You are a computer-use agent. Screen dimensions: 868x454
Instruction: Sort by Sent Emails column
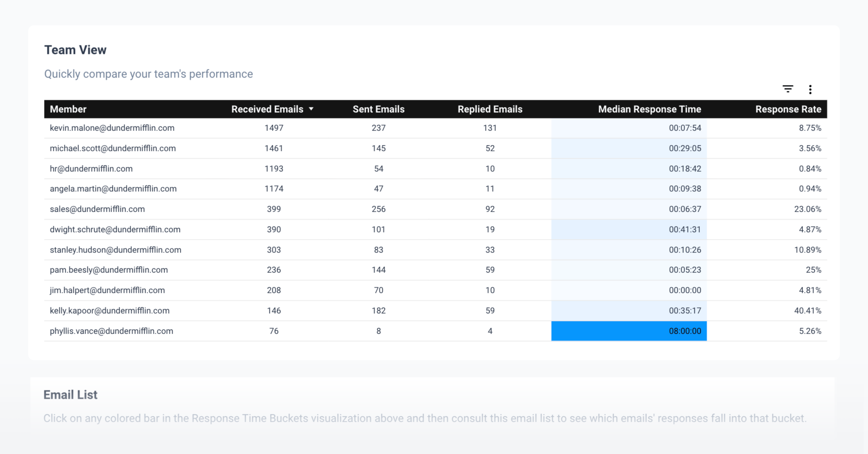[x=378, y=109]
